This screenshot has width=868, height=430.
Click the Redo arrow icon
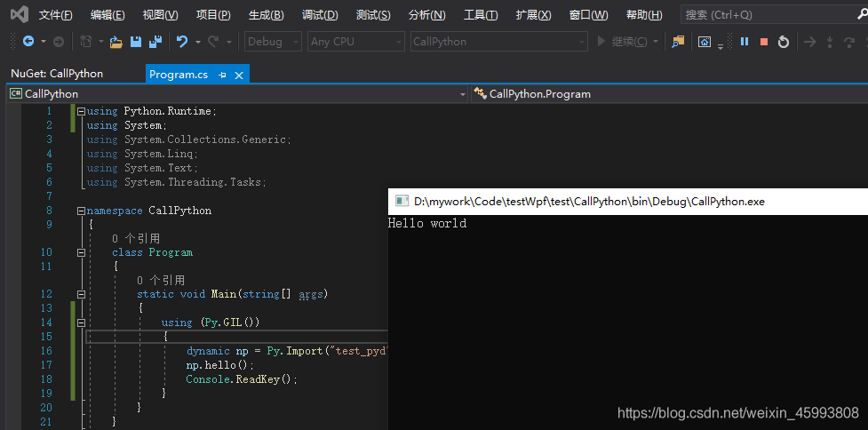213,42
